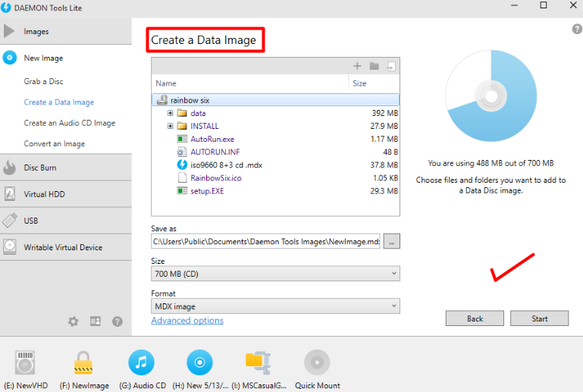Image resolution: width=583 pixels, height=392 pixels.
Task: Click the Disc Burn flame icon
Action: 9,168
